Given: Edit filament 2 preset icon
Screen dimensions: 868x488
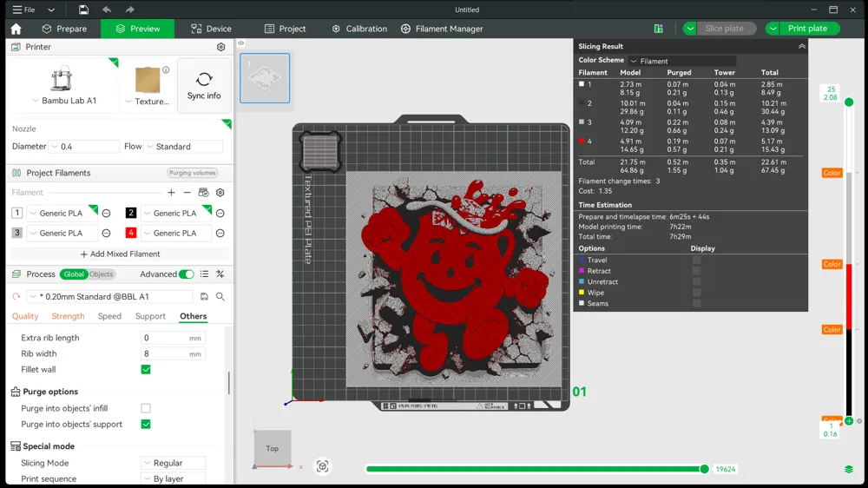Looking at the screenshot, I should point(220,214).
